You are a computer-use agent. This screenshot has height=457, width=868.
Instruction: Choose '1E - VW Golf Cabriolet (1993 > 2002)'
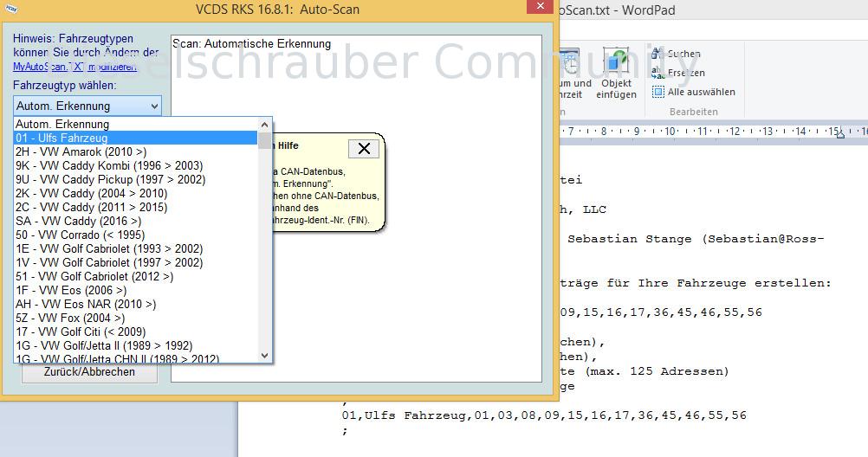(x=136, y=248)
